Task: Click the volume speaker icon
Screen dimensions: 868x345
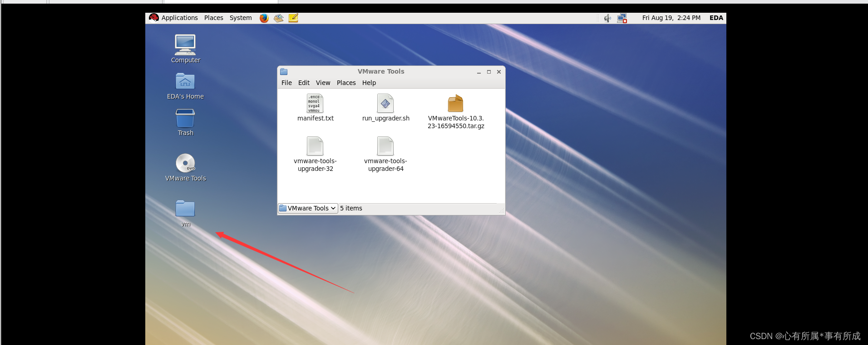Action: point(607,18)
